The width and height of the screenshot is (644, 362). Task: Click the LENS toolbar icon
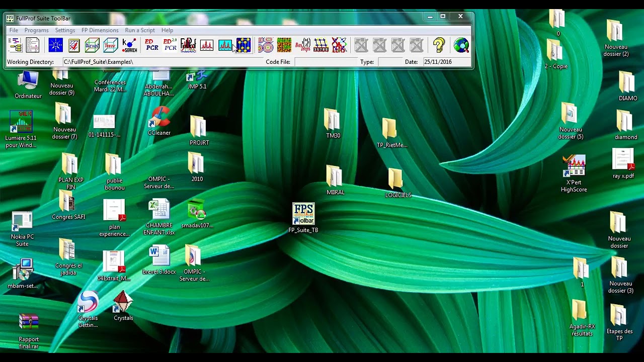(x=339, y=45)
